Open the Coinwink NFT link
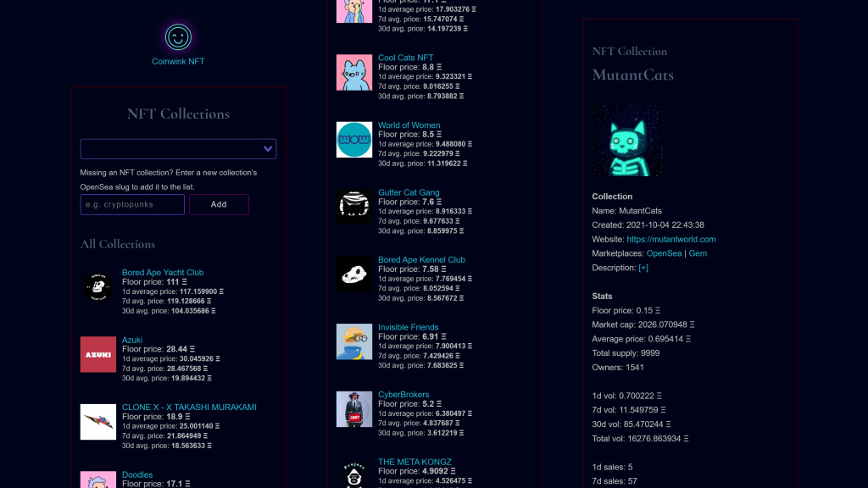Screen dimensions: 868x488 [178, 61]
